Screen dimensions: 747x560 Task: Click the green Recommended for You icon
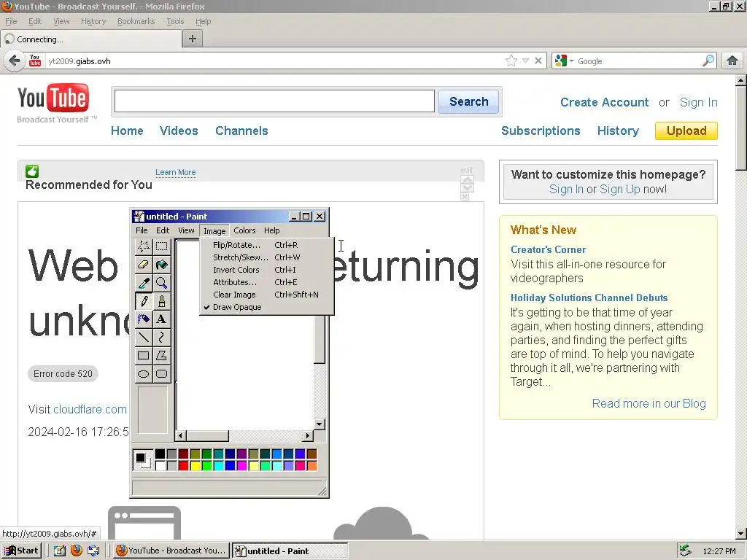32,171
